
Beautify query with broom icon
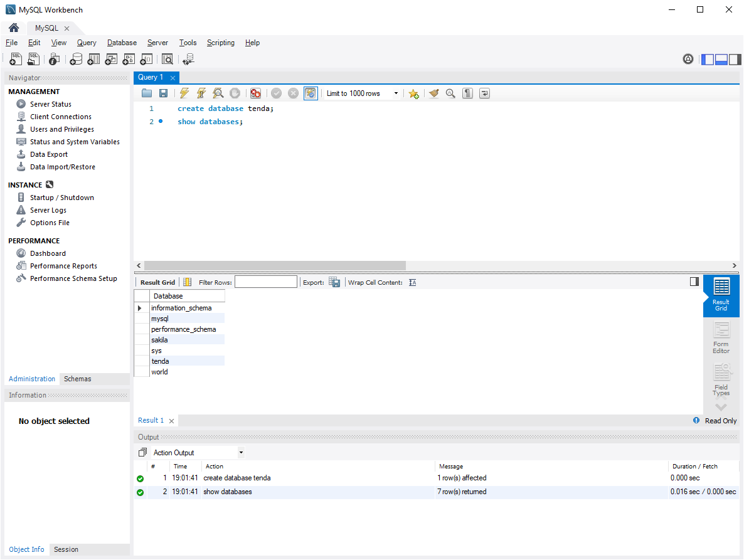pos(433,93)
